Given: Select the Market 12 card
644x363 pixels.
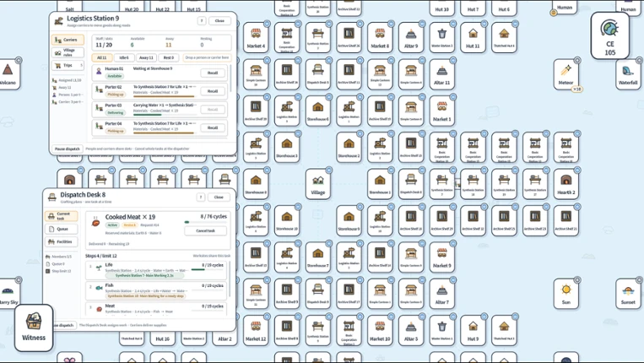Looking at the screenshot, I should tap(256, 330).
